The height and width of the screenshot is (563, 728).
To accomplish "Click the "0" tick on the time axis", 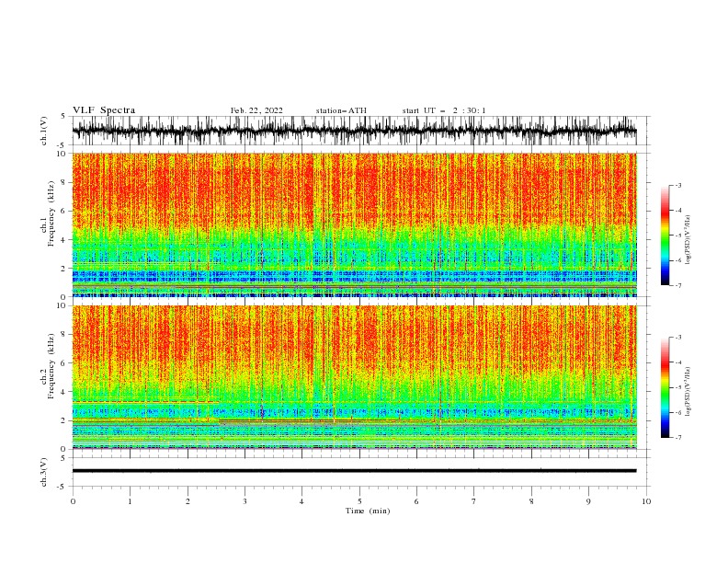I will (73, 501).
